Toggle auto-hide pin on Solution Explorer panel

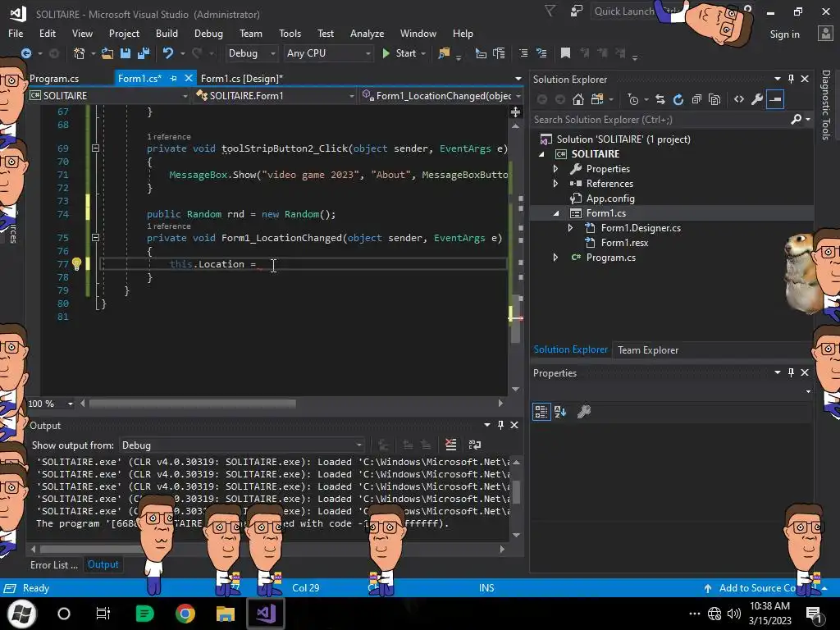792,79
